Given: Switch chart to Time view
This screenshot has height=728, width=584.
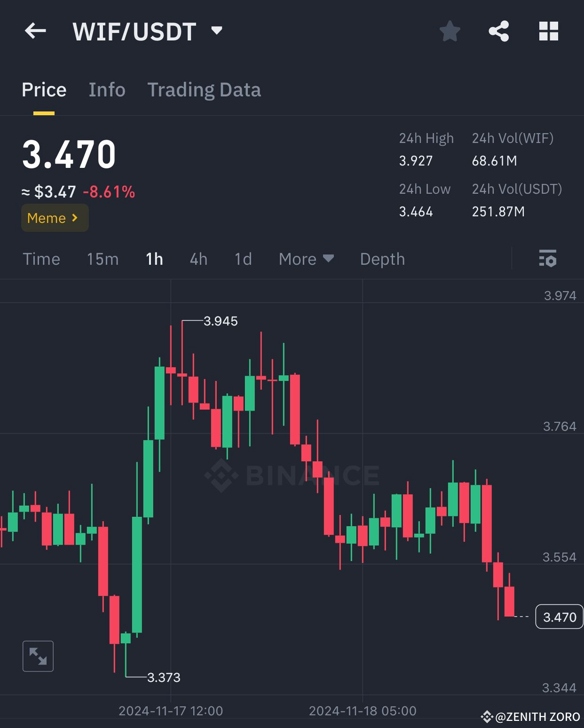Looking at the screenshot, I should 41,259.
